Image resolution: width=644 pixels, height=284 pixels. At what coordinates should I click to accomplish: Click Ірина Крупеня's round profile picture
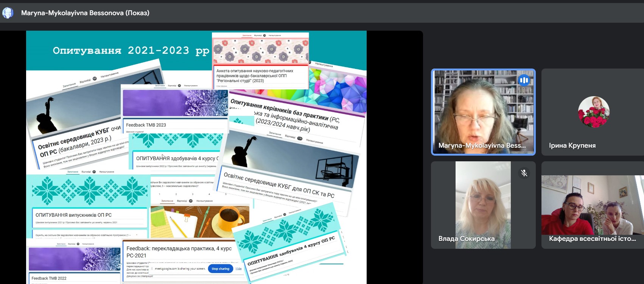(594, 112)
